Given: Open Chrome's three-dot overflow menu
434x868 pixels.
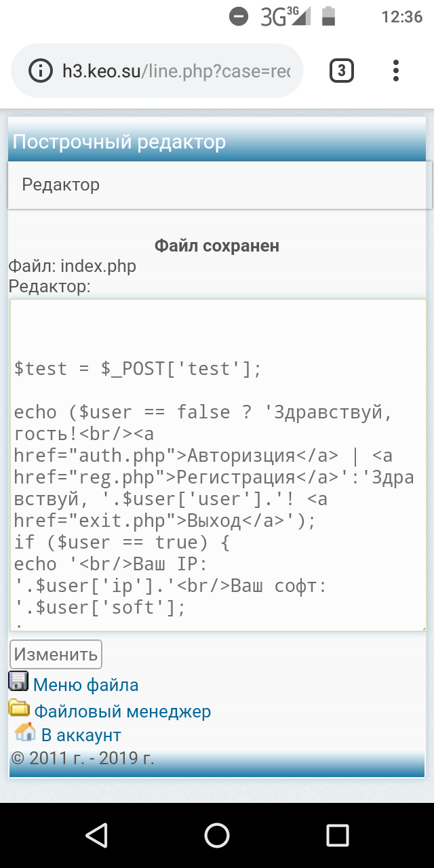Looking at the screenshot, I should point(396,71).
